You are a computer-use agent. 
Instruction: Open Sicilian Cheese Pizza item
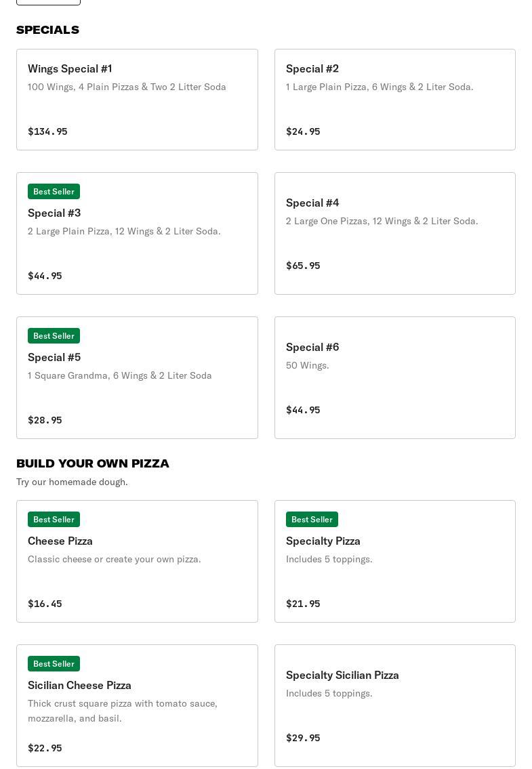(x=137, y=705)
